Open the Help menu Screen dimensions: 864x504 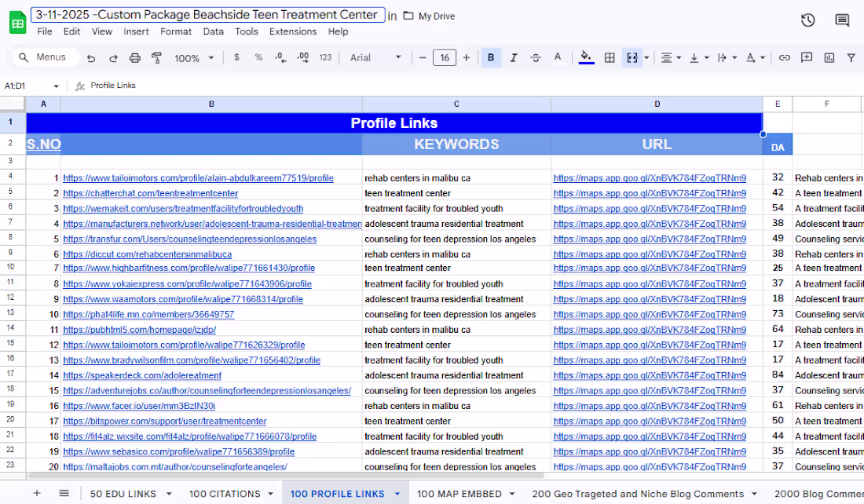tap(338, 31)
